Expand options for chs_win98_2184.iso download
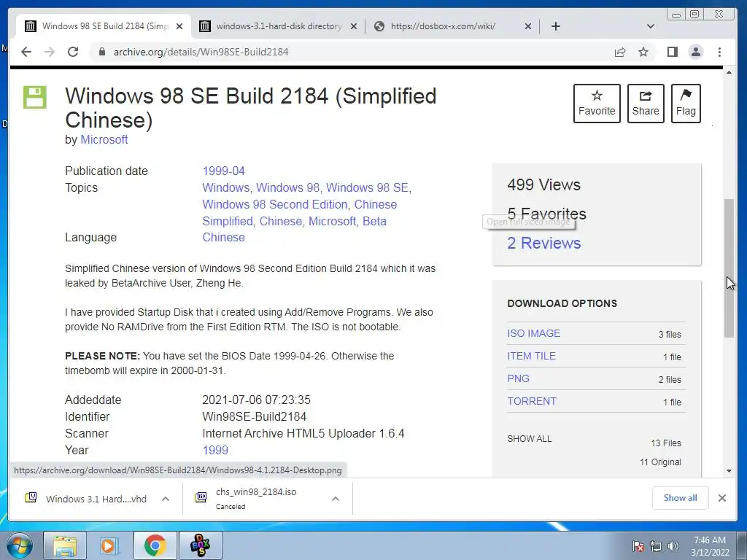Image resolution: width=747 pixels, height=560 pixels. pos(336,499)
